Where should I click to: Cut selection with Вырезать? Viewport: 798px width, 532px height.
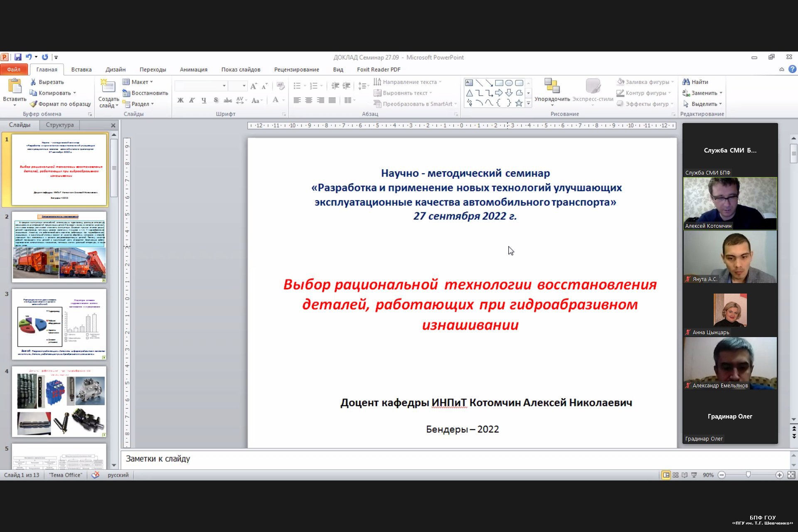coord(47,82)
